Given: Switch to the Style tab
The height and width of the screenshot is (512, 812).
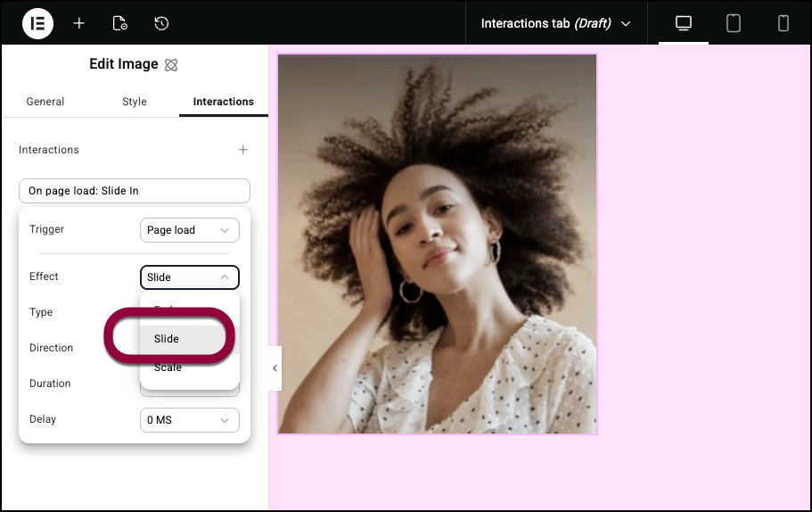Looking at the screenshot, I should [135, 102].
